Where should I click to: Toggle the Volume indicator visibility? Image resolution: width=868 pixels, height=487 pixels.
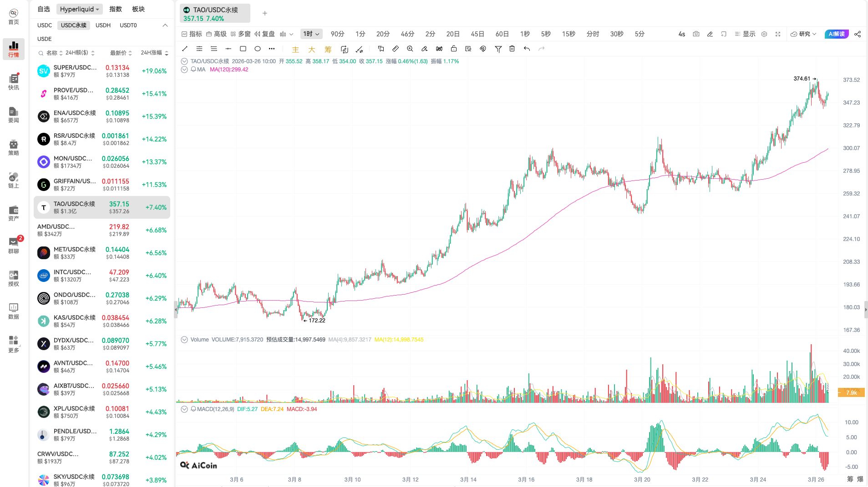coord(184,339)
